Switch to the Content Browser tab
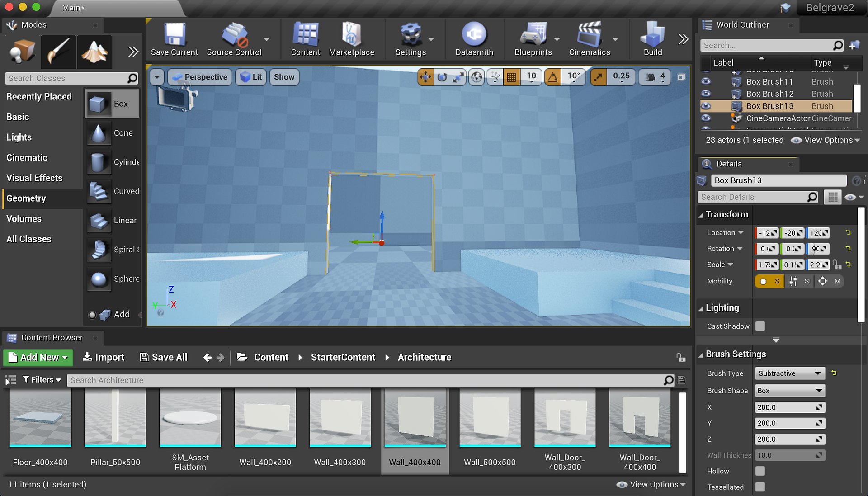The image size is (868, 496). point(52,338)
